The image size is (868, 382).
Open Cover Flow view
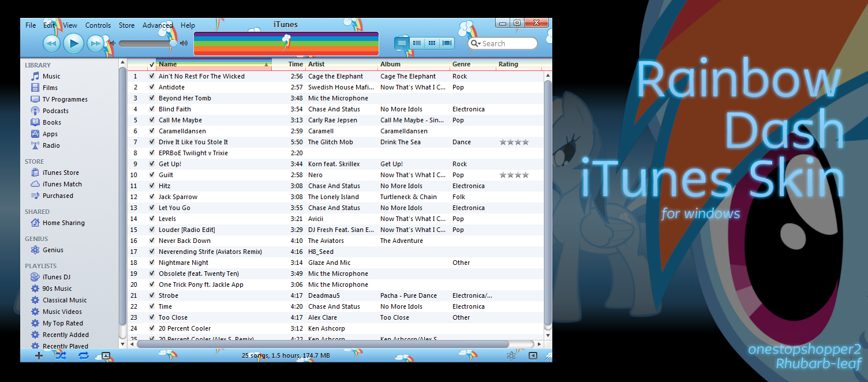(446, 43)
